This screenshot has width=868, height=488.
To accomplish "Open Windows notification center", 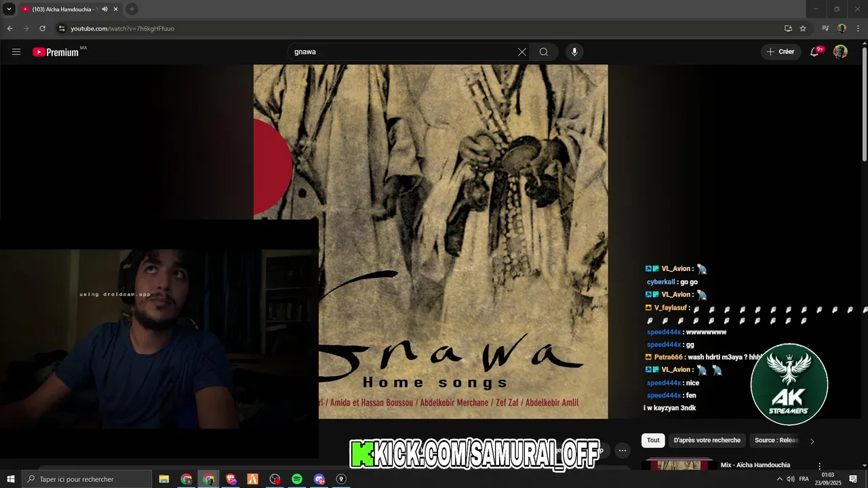I will point(854,479).
